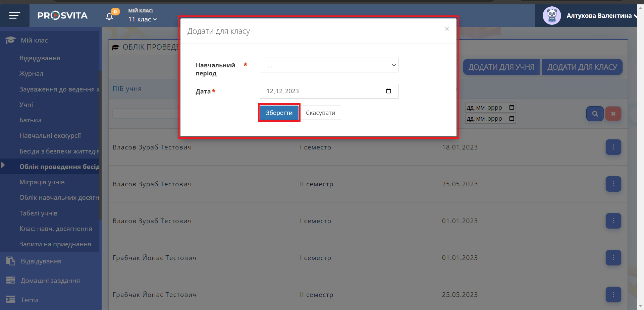Screen dimensions: 644x310
Task: Expand the Навчальний період dropdown
Action: (x=329, y=65)
